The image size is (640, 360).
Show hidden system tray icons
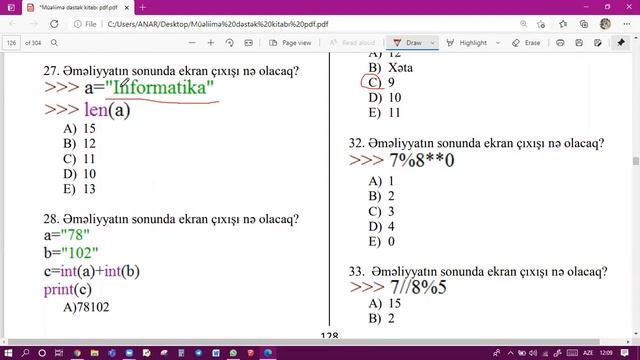click(510, 353)
